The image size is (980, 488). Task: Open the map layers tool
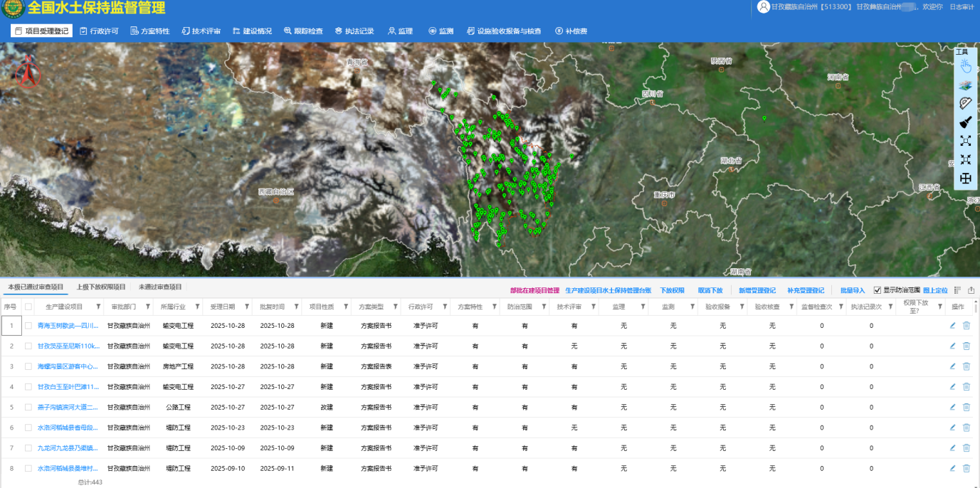965,85
